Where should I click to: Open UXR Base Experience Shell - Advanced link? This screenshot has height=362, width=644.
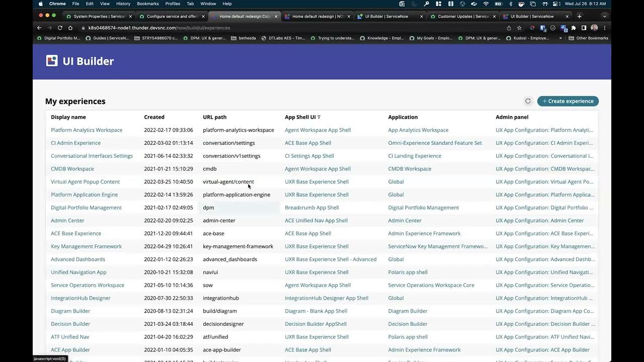click(331, 259)
